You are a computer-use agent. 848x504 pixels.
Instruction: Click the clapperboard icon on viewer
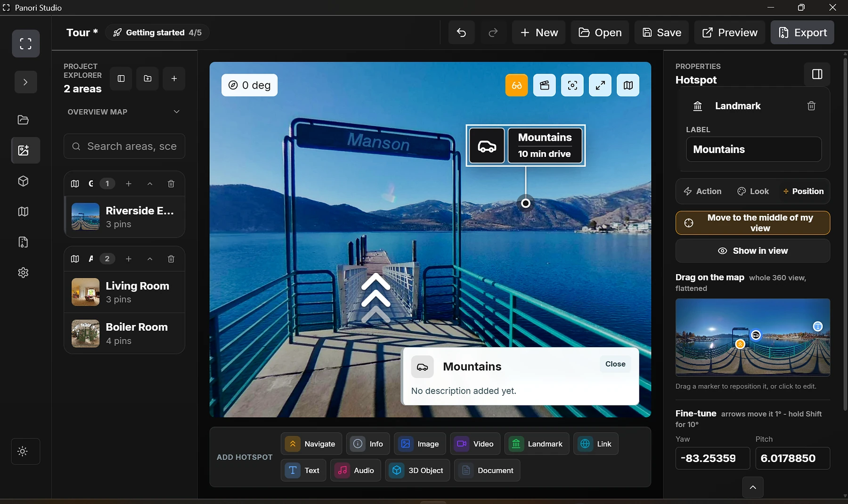click(544, 85)
